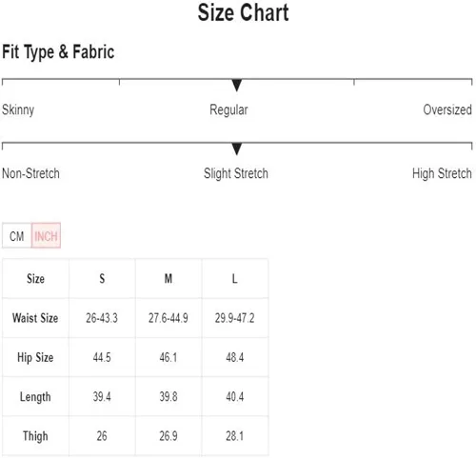Click the hip value 48.4 cell
Image resolution: width=476 pixels, height=458 pixels.
point(235,357)
